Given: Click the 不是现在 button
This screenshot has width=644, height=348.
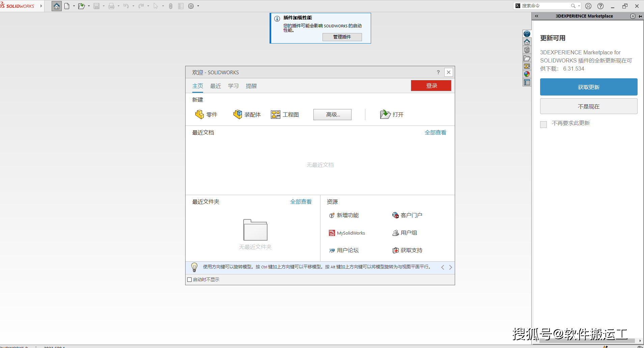Looking at the screenshot, I should click(589, 106).
